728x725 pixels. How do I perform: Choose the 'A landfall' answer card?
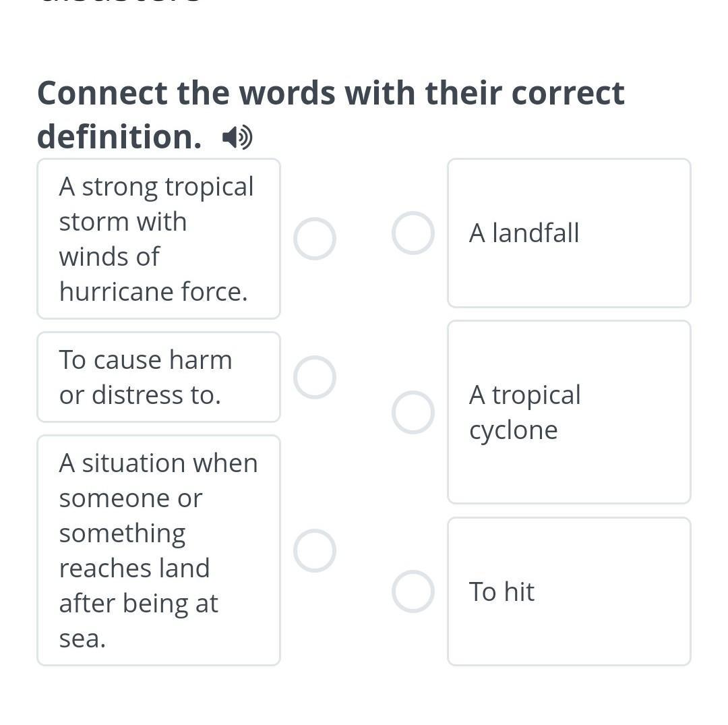coord(569,233)
